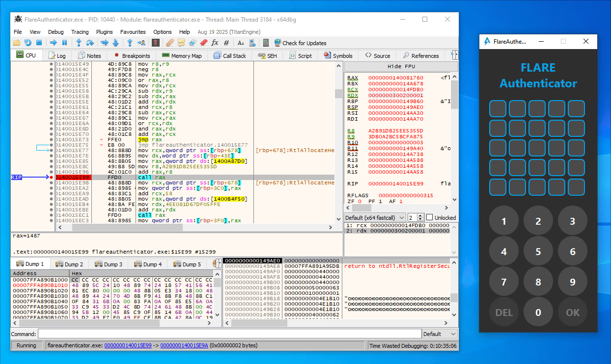Open the Functions fx icon
This screenshot has height=364, width=611.
[x=215, y=43]
